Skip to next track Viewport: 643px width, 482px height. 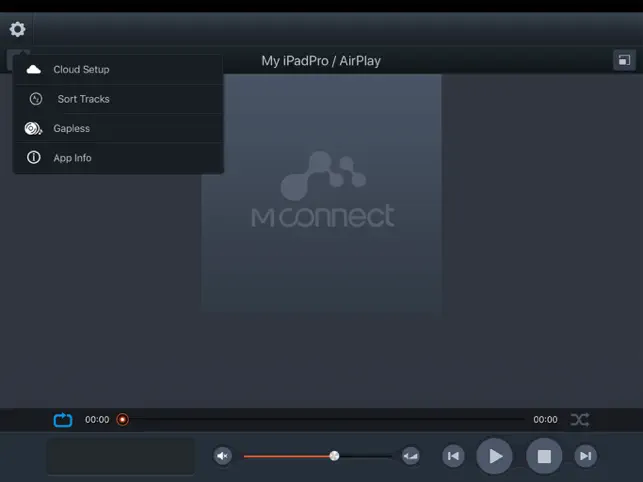coord(586,456)
